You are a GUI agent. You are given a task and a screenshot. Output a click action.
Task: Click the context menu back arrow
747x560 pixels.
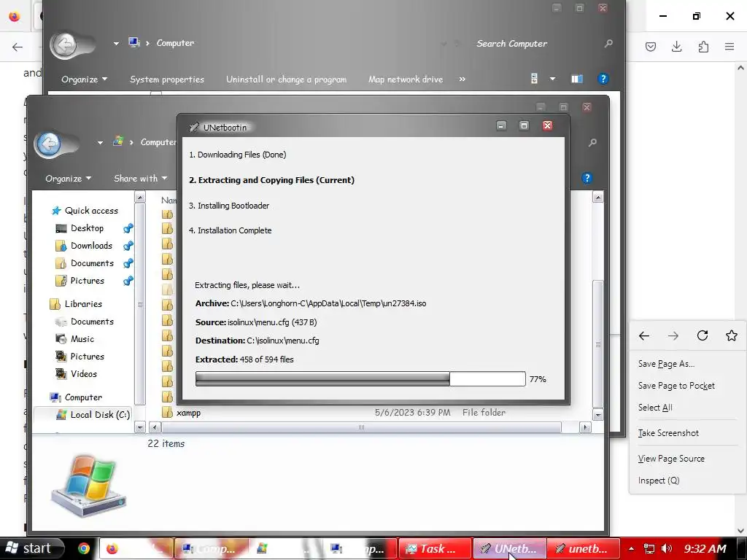644,335
